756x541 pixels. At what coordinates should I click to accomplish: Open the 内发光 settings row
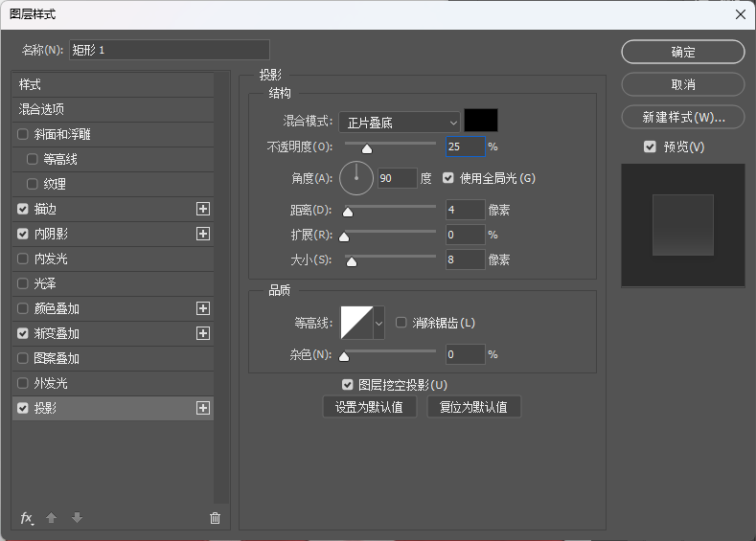(113, 259)
